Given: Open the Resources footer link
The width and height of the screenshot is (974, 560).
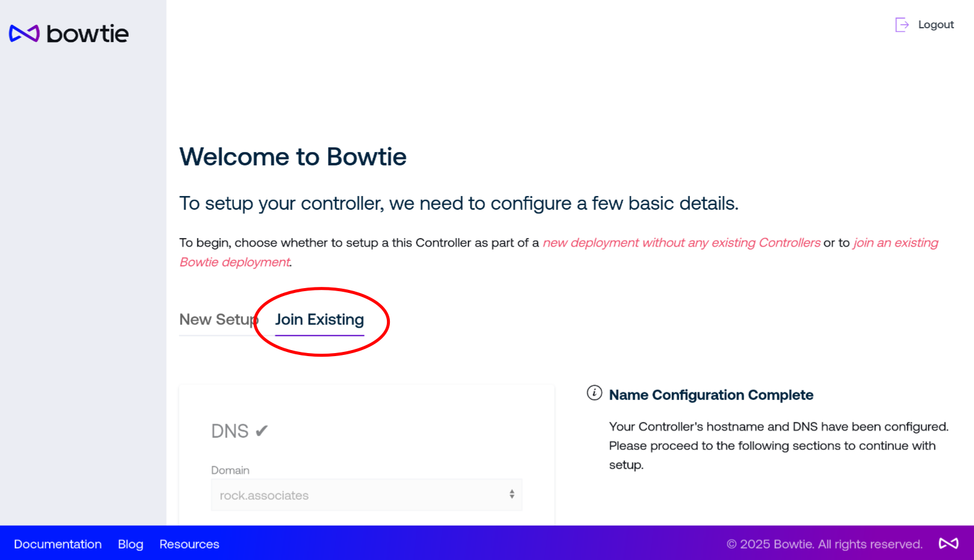Looking at the screenshot, I should (190, 544).
